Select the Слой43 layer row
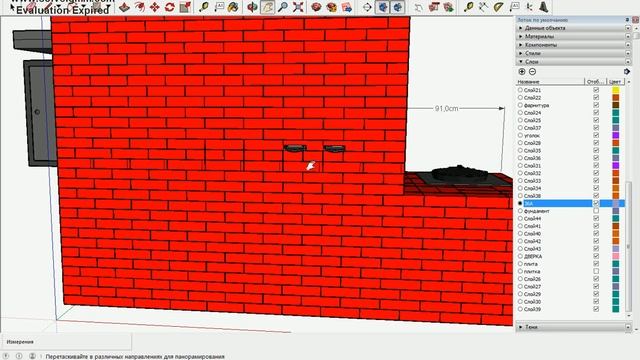640x360 pixels. (x=571, y=249)
